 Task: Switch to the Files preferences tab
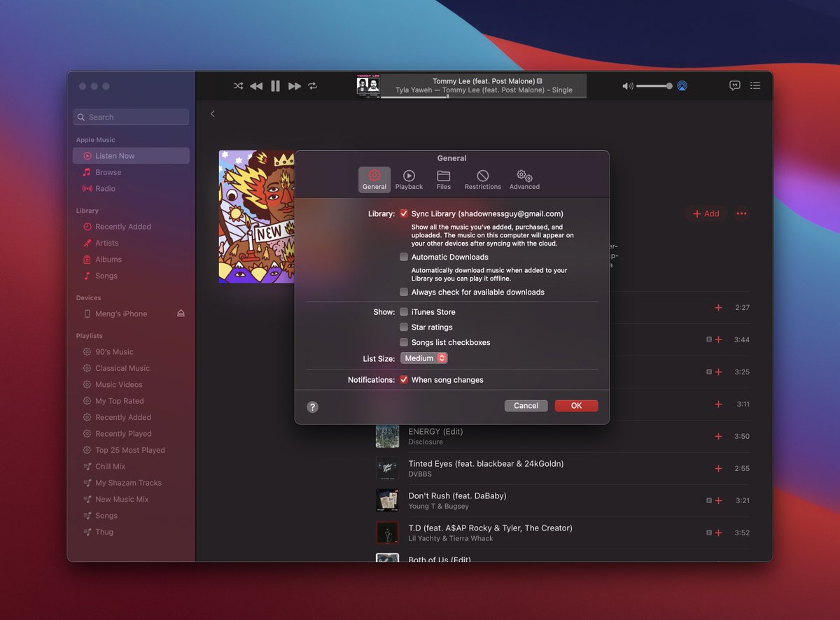point(444,179)
